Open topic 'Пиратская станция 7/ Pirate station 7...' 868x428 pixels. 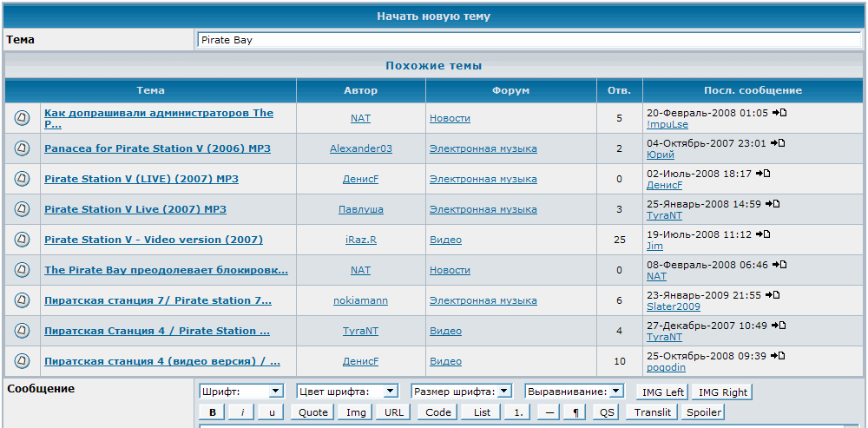tap(158, 300)
